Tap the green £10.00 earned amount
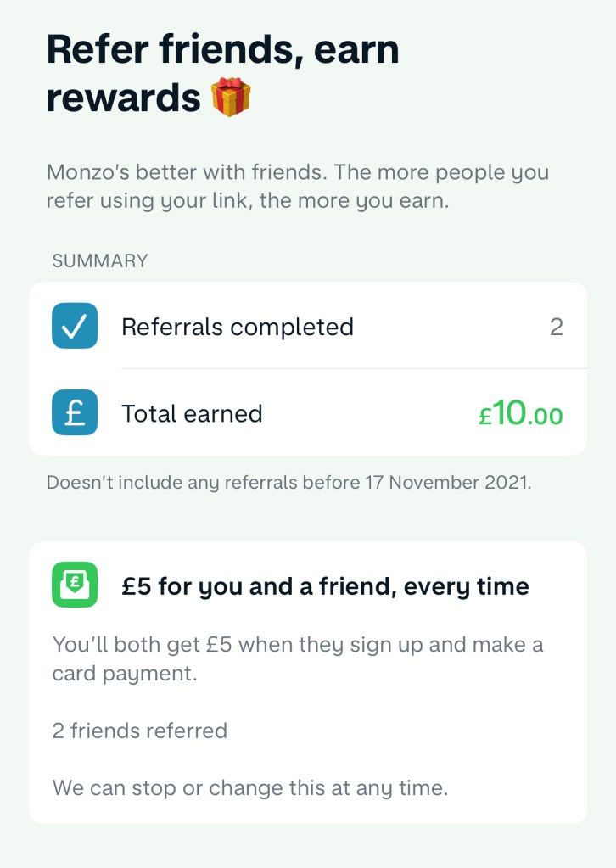This screenshot has height=868, width=616. tap(520, 414)
